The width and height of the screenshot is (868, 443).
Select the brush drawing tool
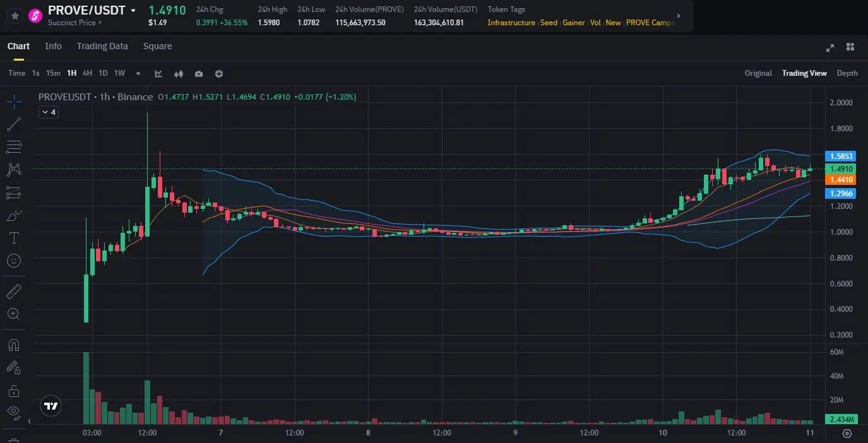[14, 216]
